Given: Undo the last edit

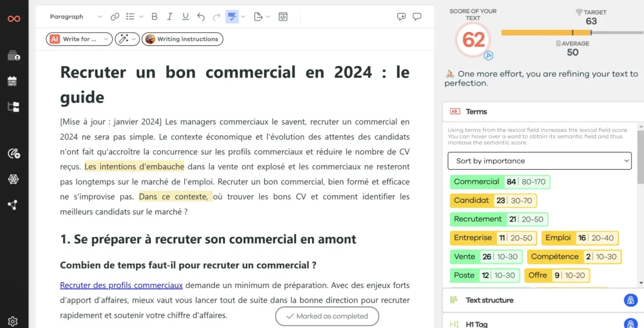Looking at the screenshot, I should point(201,17).
